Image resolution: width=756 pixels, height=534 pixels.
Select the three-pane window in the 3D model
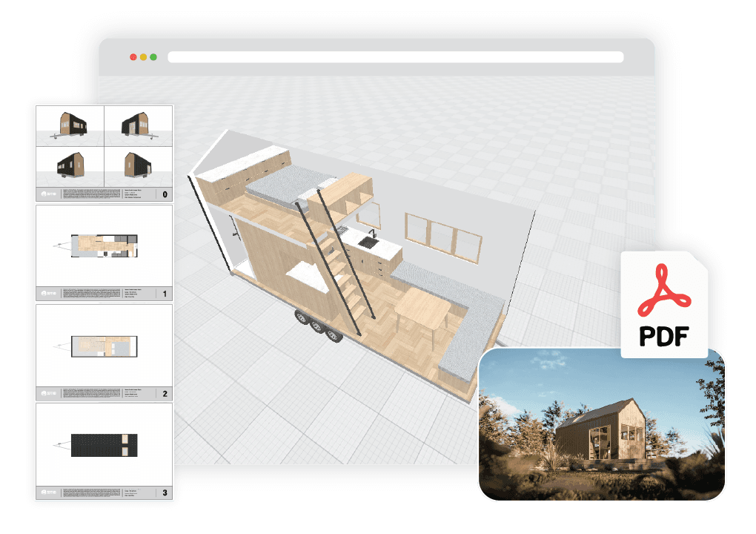coord(441,234)
